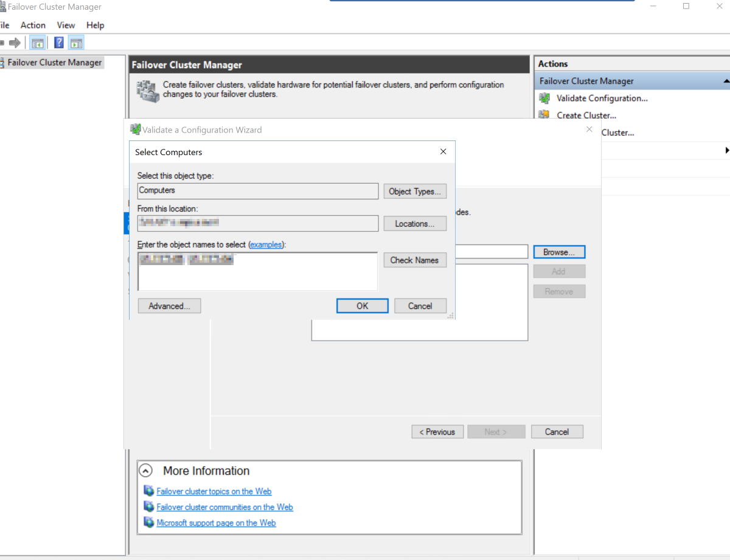Collapse the Failover Cluster Manager actions section

(726, 81)
